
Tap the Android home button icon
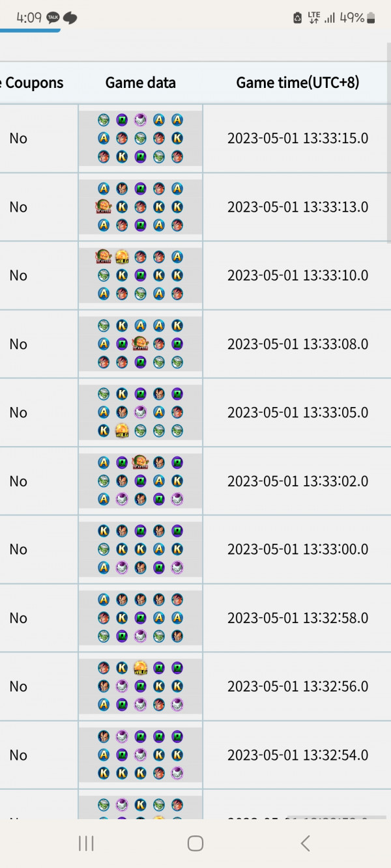(x=195, y=843)
